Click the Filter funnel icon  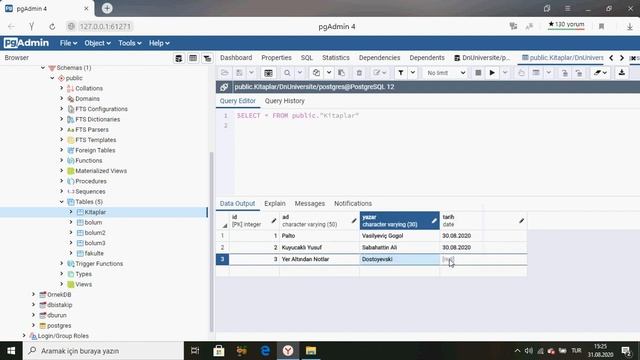[401, 73]
